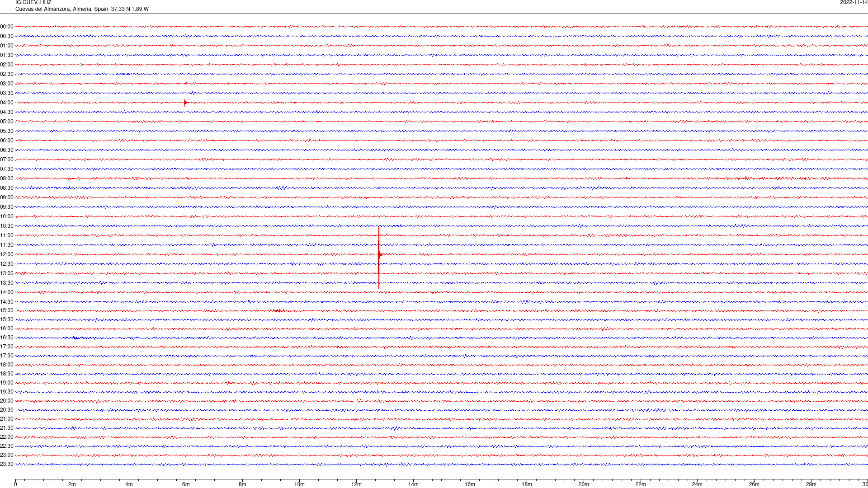Click the 09:00 row time label
868x488 pixels.
click(7, 197)
